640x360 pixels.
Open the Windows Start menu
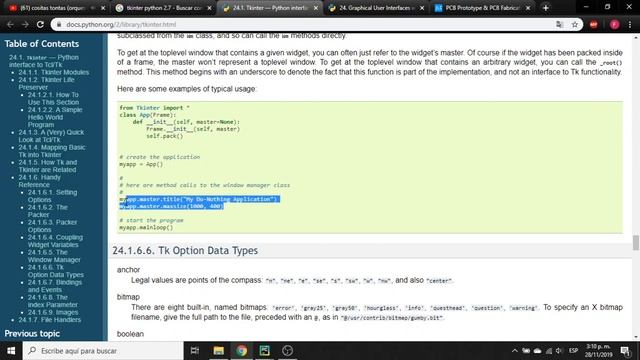click(x=11, y=351)
